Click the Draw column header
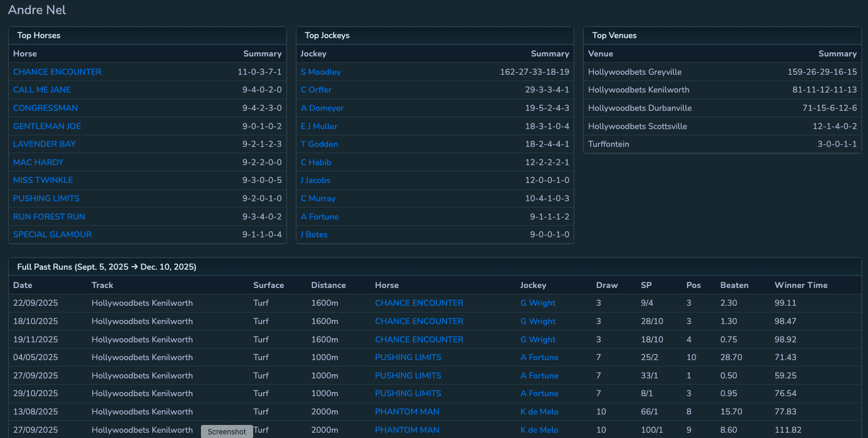The width and height of the screenshot is (868, 438). pos(607,285)
